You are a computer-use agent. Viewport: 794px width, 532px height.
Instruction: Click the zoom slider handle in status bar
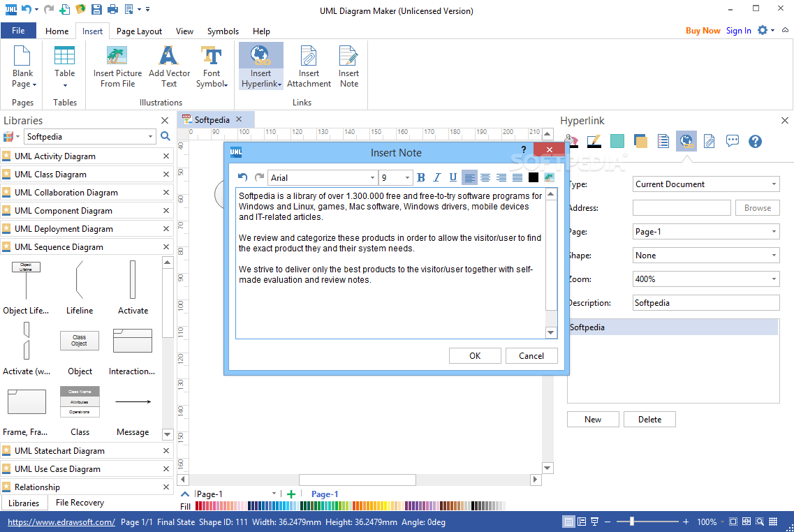631,522
